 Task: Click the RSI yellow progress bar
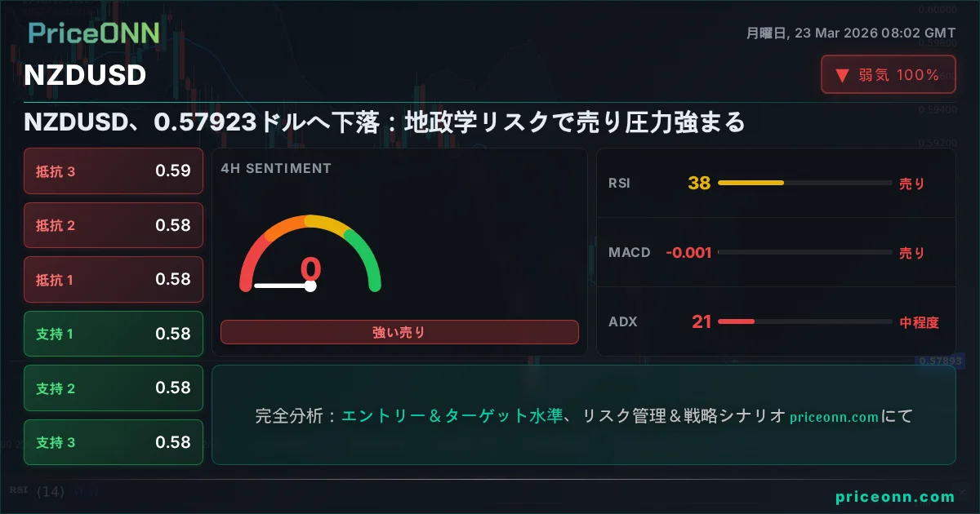point(750,184)
